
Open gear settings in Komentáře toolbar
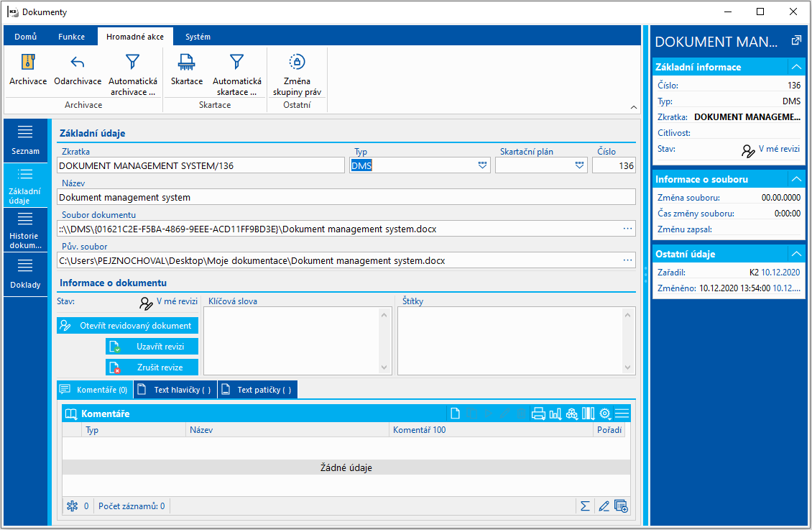pyautogui.click(x=605, y=414)
